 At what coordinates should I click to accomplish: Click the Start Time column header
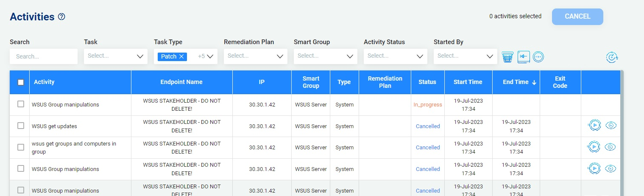(468, 82)
